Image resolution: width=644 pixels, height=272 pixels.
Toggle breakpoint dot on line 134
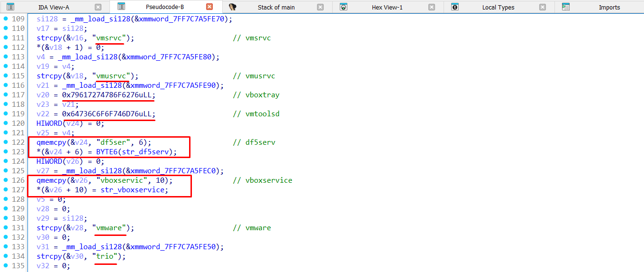tap(6, 256)
